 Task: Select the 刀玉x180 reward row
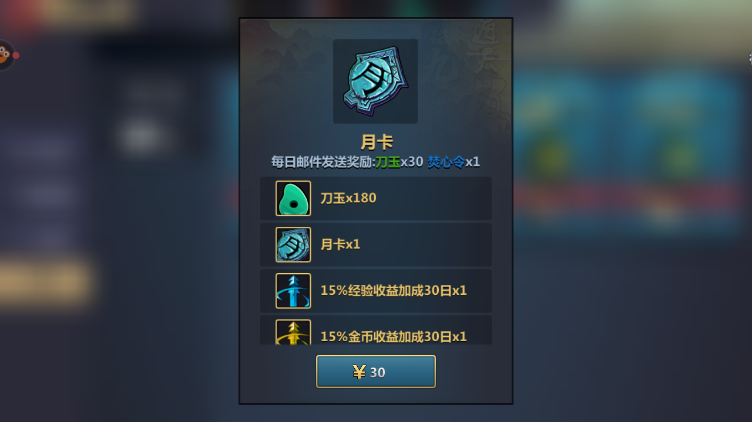(376, 198)
